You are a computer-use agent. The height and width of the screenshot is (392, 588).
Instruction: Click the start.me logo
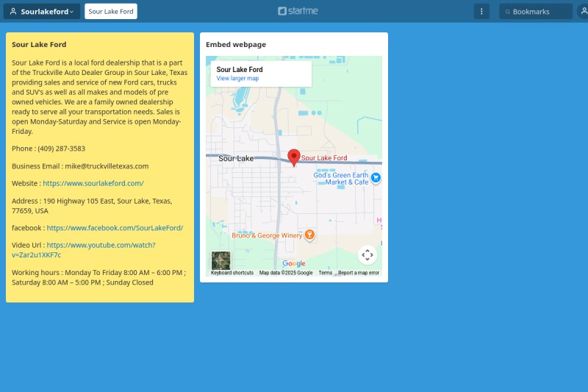298,11
